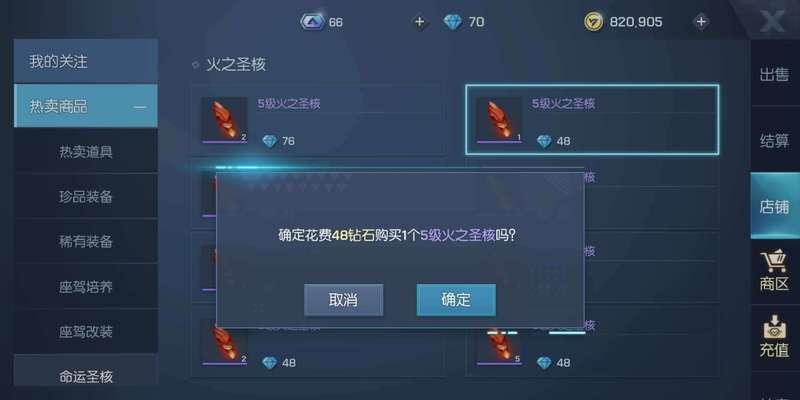Click the plus icon beside 66 tokens
Viewport: 800px width, 400px height.
tap(419, 22)
